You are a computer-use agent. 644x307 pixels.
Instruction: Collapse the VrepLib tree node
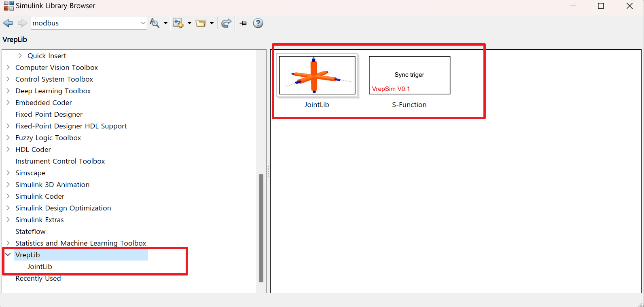click(x=8, y=255)
